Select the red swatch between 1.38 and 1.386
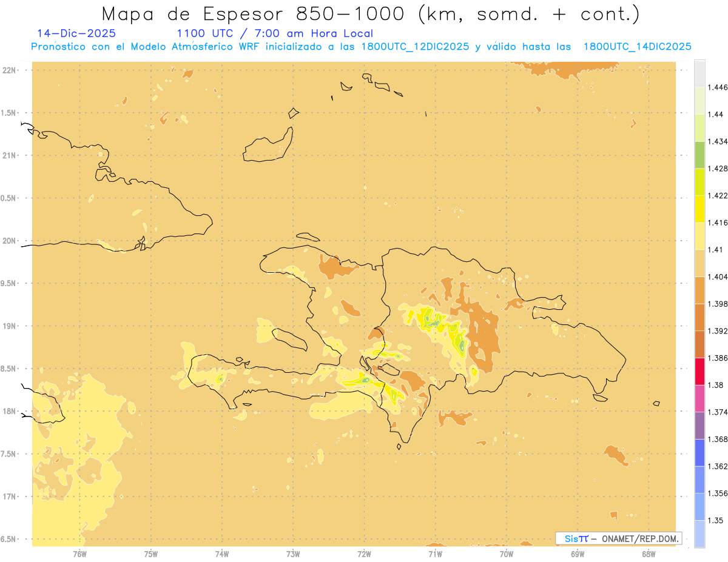This screenshot has width=728, height=562. (x=699, y=371)
